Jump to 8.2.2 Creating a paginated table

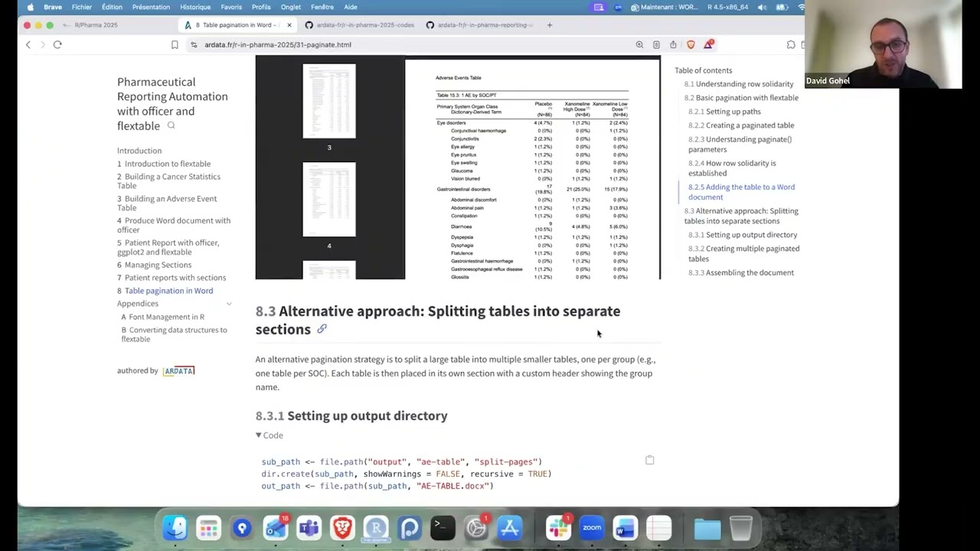click(741, 126)
